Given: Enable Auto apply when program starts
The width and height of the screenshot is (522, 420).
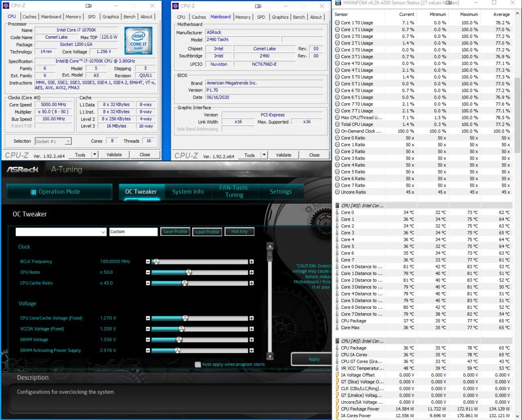Looking at the screenshot, I should pyautogui.click(x=198, y=365).
